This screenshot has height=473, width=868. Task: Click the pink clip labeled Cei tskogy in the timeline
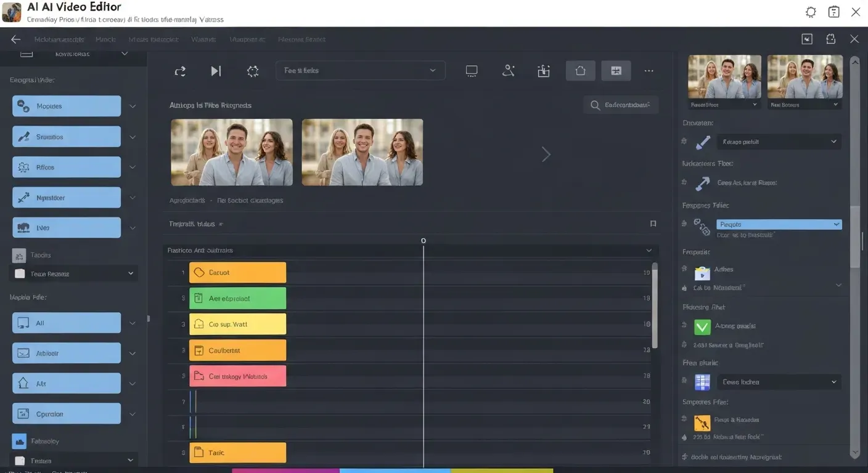(x=237, y=375)
